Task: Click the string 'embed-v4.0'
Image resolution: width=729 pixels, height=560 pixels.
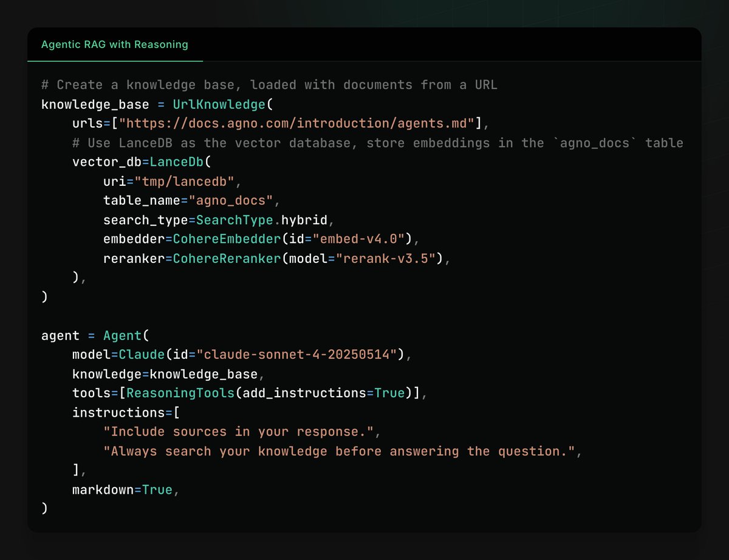Action: (x=359, y=240)
